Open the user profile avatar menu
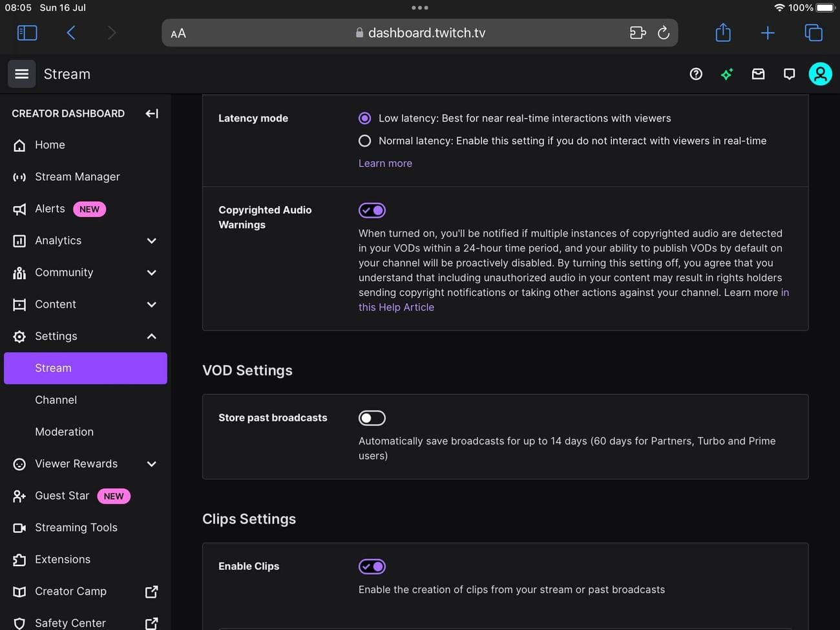 [820, 74]
